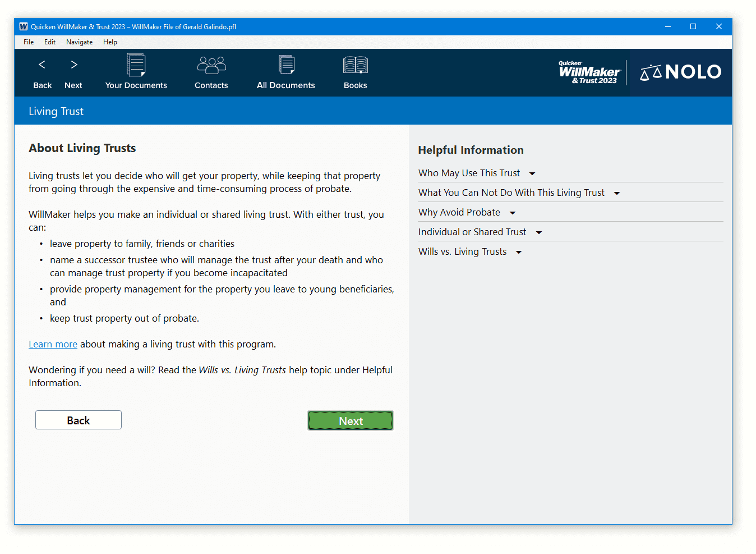Click the Next arrow navigation icon

click(x=73, y=65)
